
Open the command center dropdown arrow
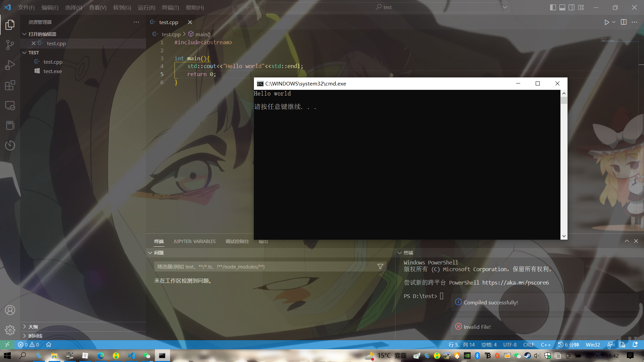pos(505,7)
